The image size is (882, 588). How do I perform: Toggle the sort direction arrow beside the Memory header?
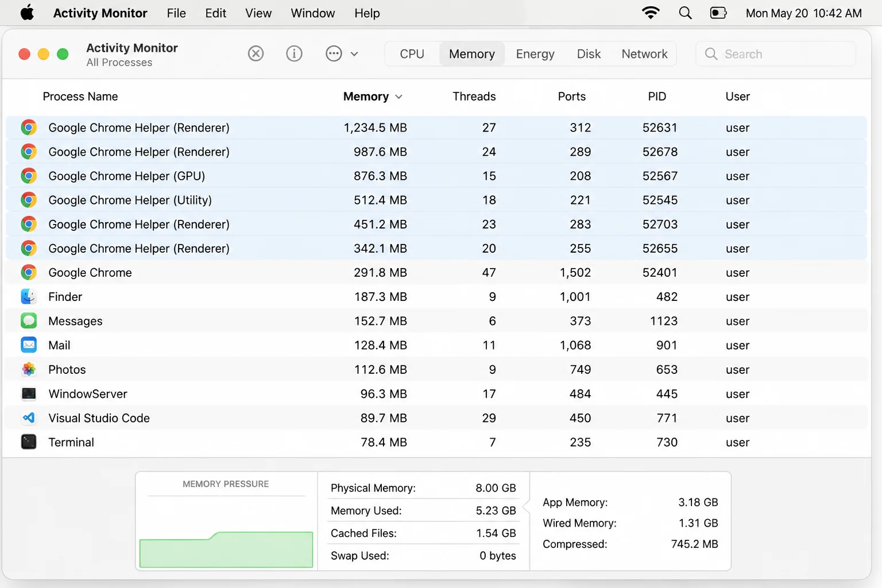(399, 96)
